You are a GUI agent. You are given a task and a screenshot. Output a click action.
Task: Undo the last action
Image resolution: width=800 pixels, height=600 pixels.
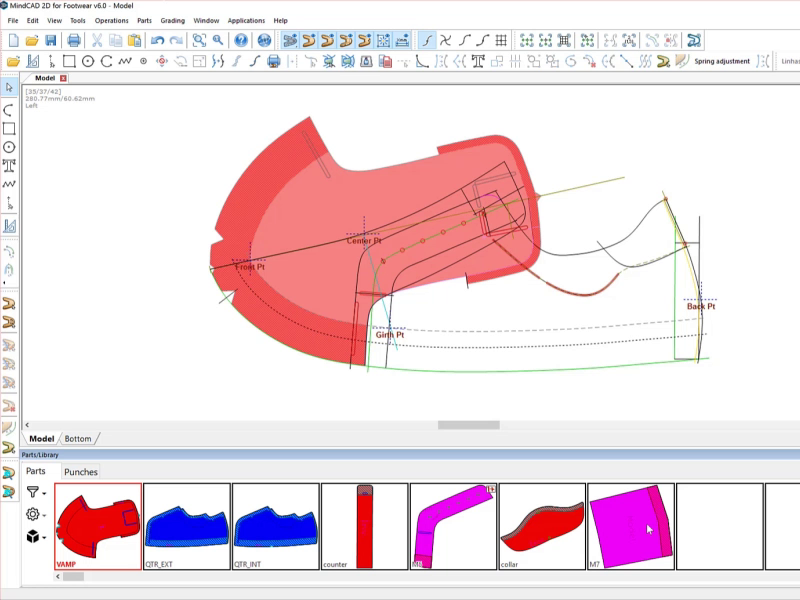pyautogui.click(x=157, y=40)
